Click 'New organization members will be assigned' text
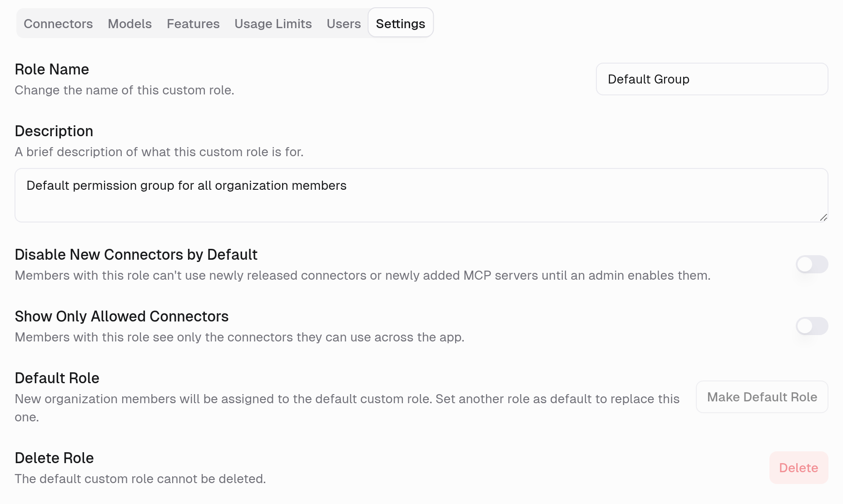This screenshot has width=843, height=504. (347, 408)
